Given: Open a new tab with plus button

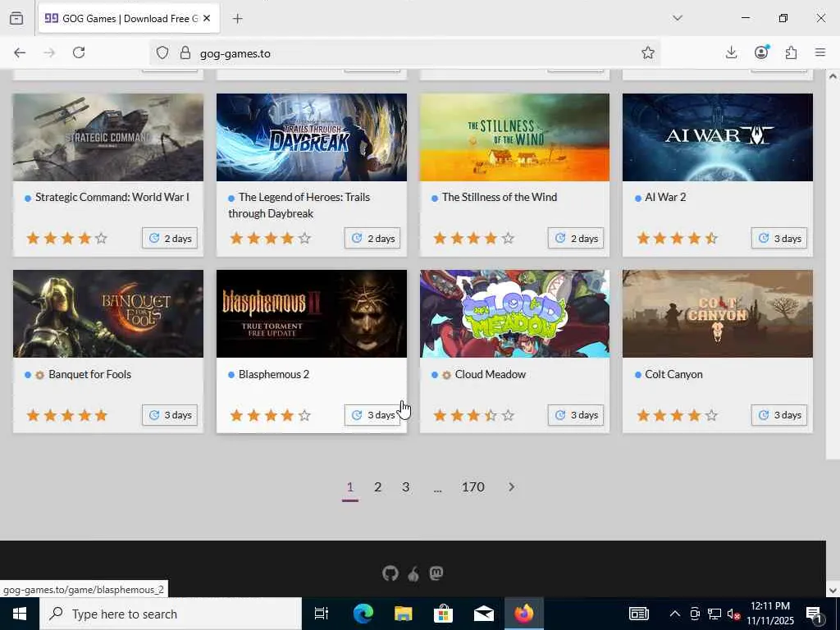Looking at the screenshot, I should [x=237, y=19].
